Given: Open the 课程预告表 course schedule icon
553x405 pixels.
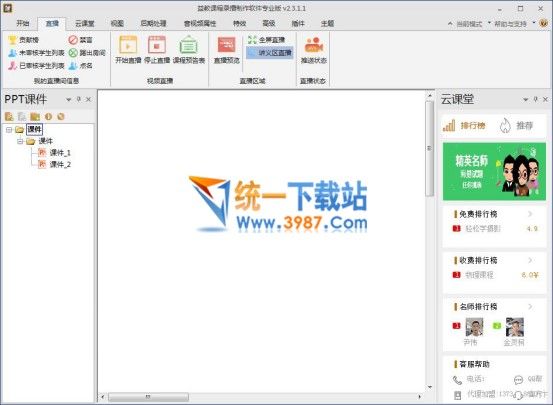Looking at the screenshot, I should 189,45.
